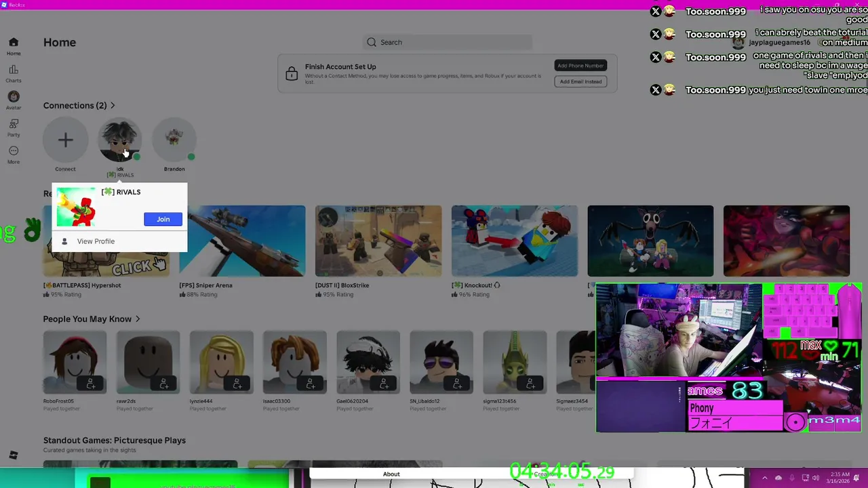This screenshot has width=868, height=488.
Task: Expand the Connections (2) chevron
Action: 113,106
